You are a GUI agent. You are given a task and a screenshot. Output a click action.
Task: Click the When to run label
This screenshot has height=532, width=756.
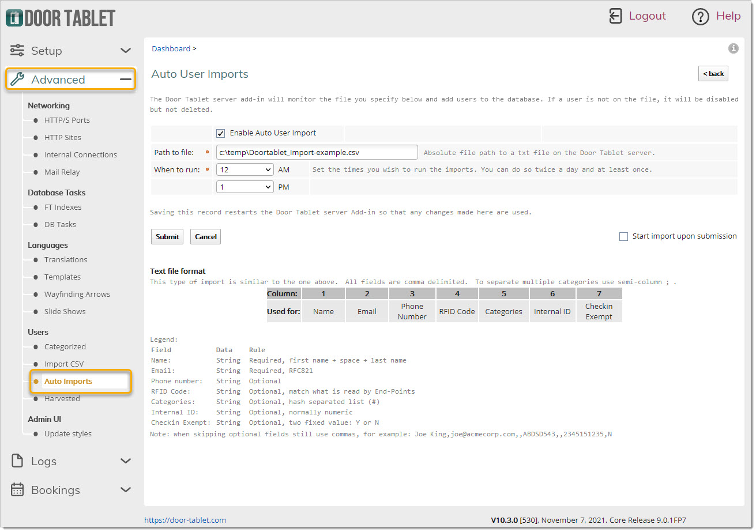(177, 170)
